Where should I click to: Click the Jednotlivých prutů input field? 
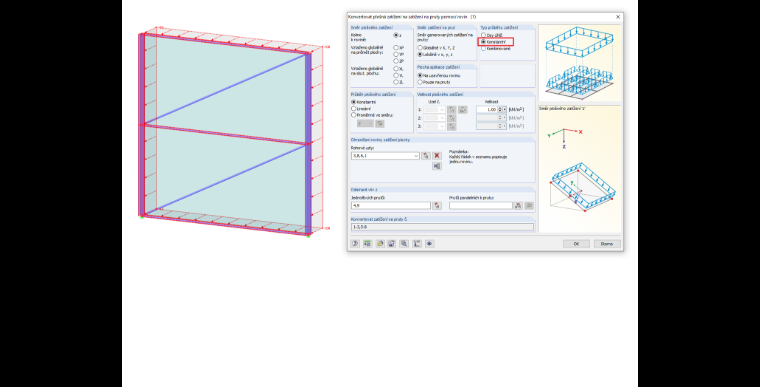coord(391,206)
